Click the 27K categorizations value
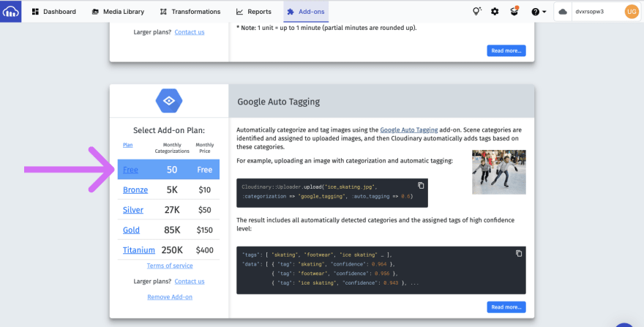644x327 pixels. coord(172,210)
